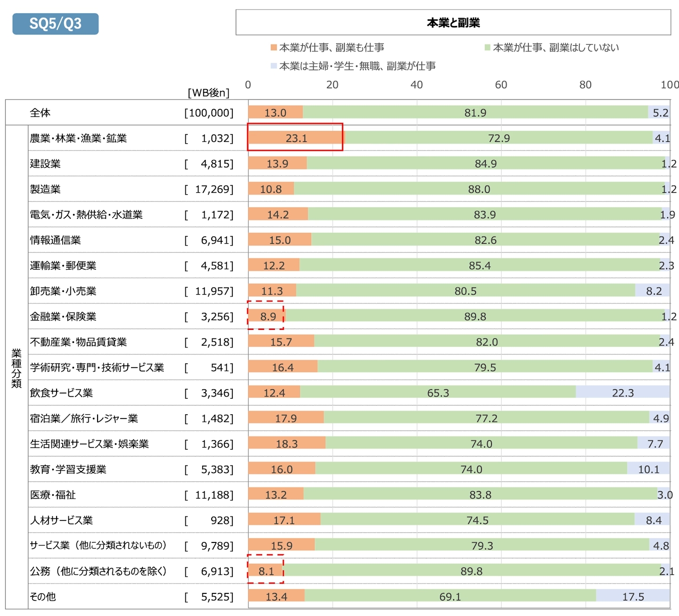
Task: Click the SQ5/Q3 blue badge
Action: [55, 24]
